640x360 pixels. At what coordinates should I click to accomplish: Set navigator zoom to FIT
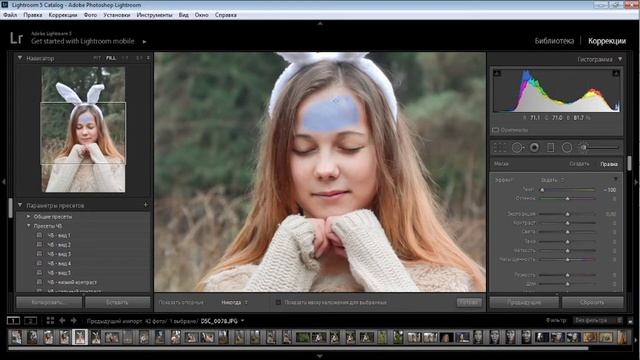97,58
